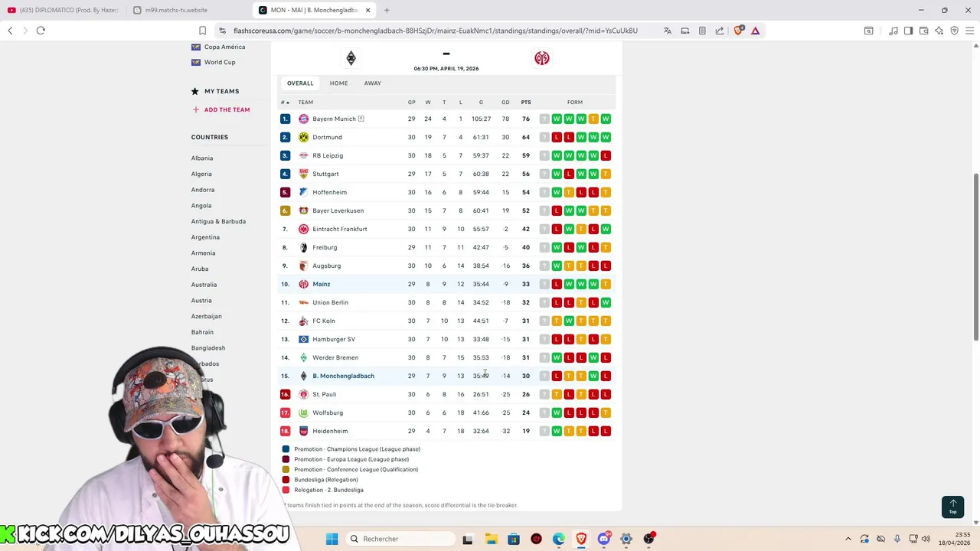Switch to the Home standings tab
Viewport: 980px width, 551px height.
(x=338, y=83)
